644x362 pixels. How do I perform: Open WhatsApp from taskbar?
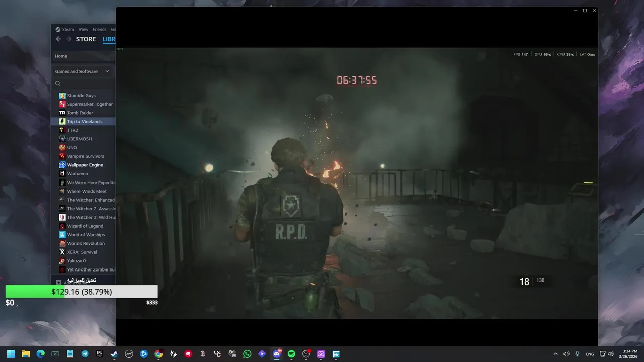247,354
